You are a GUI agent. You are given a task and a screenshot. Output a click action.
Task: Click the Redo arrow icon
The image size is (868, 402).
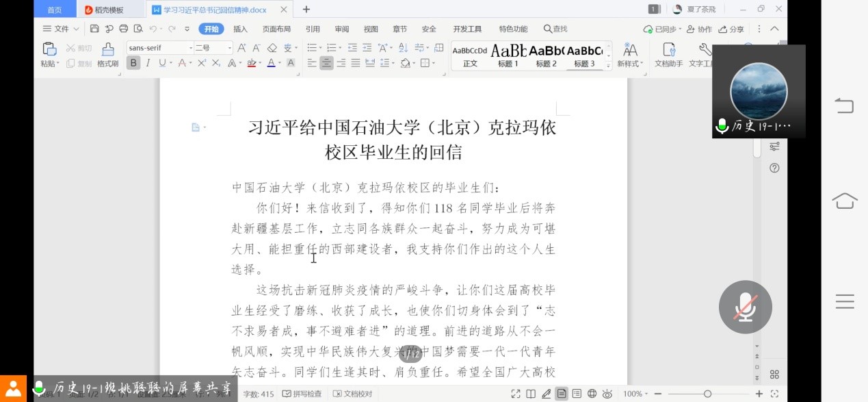(x=172, y=29)
